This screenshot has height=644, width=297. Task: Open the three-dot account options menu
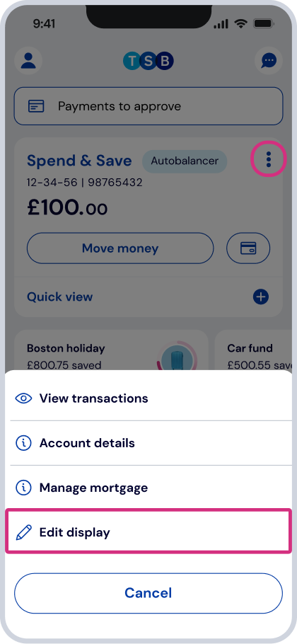pos(268,159)
